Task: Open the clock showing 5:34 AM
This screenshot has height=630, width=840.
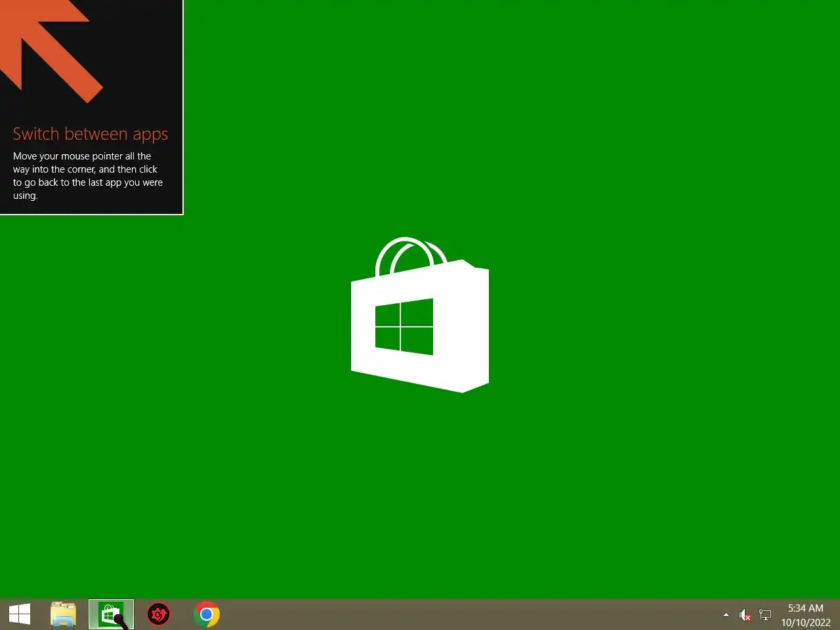Action: (x=805, y=608)
